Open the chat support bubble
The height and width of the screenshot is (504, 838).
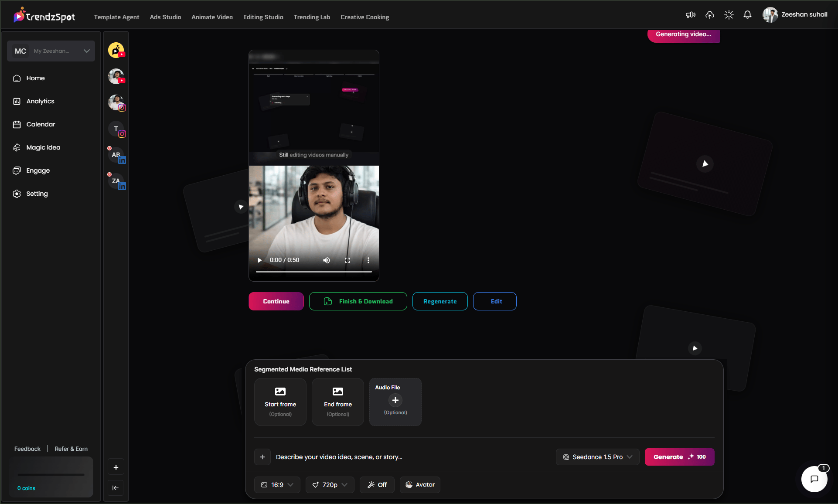tap(814, 479)
